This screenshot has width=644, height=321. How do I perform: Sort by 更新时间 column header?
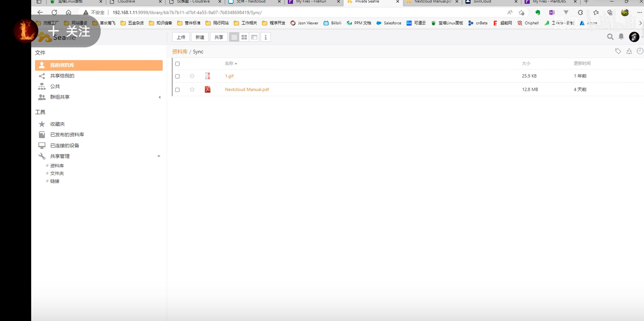coord(582,63)
